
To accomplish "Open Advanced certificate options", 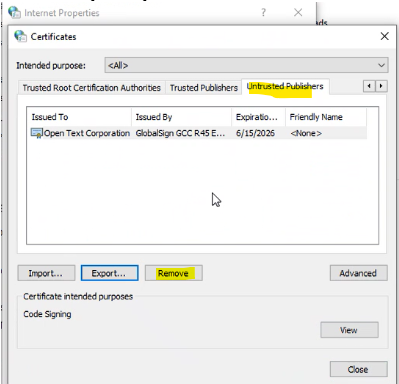I will pyautogui.click(x=358, y=273).
